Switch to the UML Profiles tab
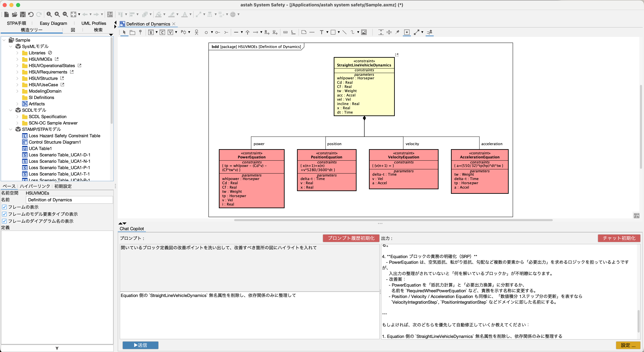Viewport: 644px width, 352px height. [x=94, y=23]
